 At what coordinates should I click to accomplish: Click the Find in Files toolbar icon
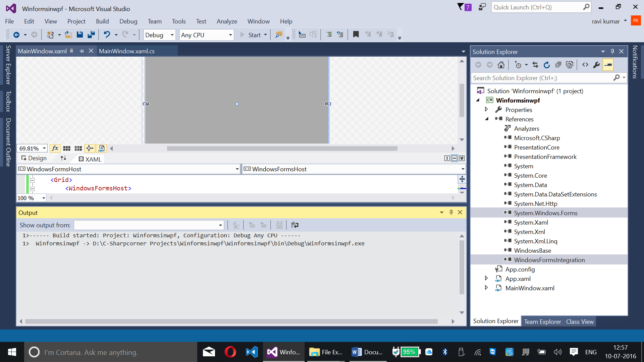click(278, 35)
